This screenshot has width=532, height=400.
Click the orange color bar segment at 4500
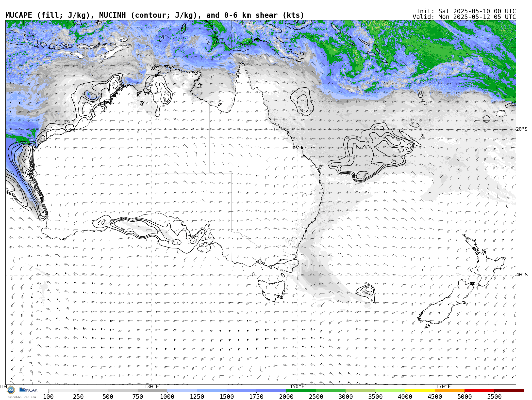tap(450, 391)
